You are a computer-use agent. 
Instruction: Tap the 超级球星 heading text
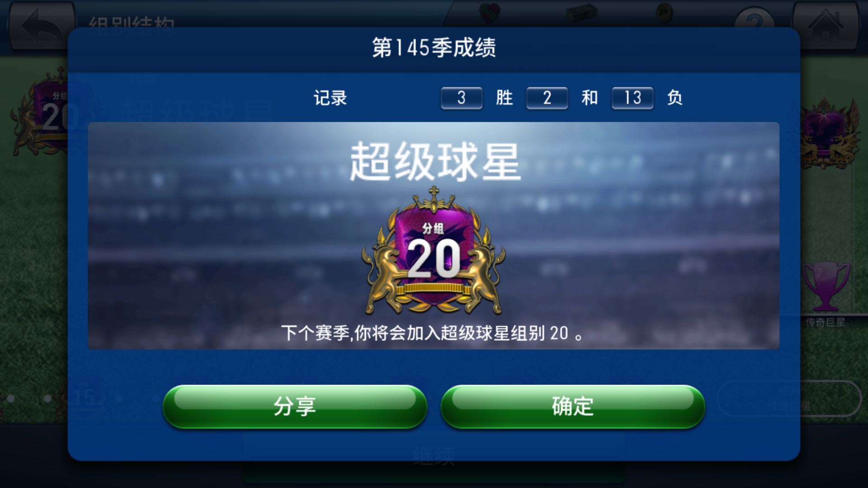click(435, 162)
